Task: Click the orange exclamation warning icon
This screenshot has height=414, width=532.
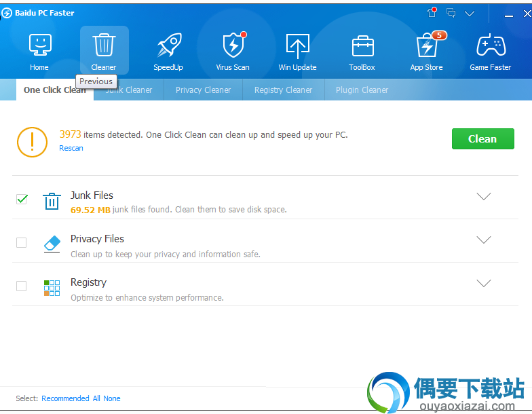Action: tap(33, 142)
